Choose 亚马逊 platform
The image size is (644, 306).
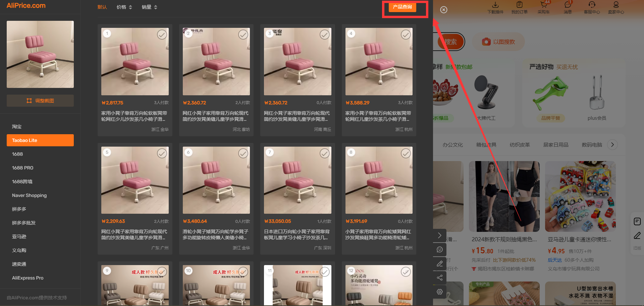[x=40, y=237]
